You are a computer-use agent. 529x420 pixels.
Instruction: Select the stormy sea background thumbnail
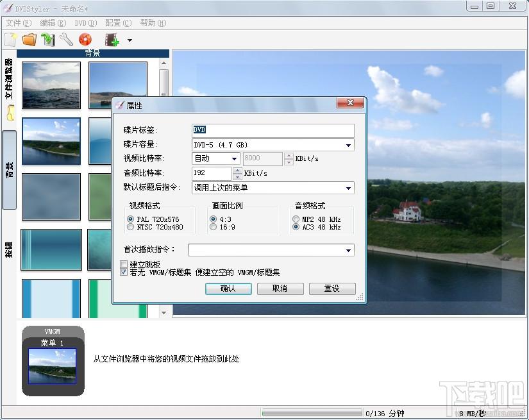tap(51, 85)
